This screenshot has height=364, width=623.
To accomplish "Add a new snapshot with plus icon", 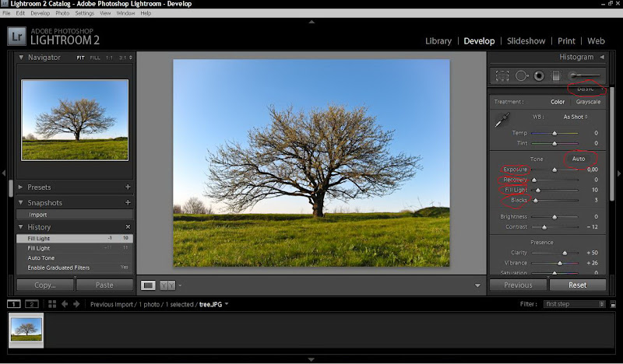I will pyautogui.click(x=128, y=203).
